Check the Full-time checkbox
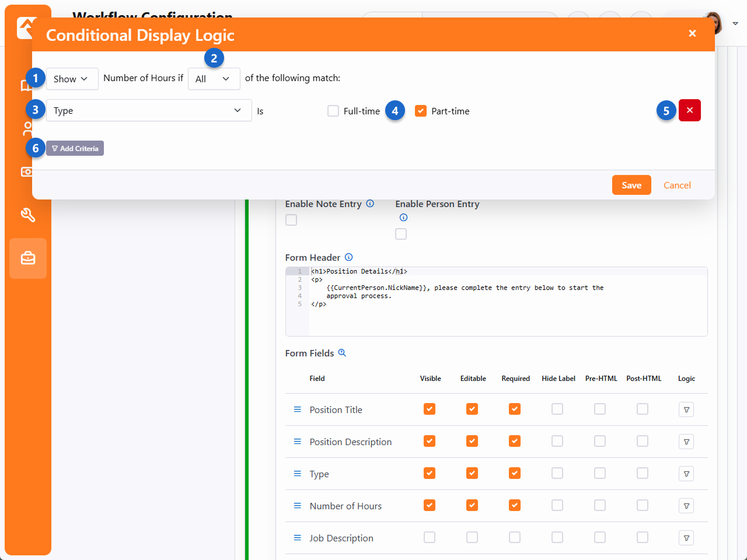This screenshot has height=560, width=747. click(333, 111)
